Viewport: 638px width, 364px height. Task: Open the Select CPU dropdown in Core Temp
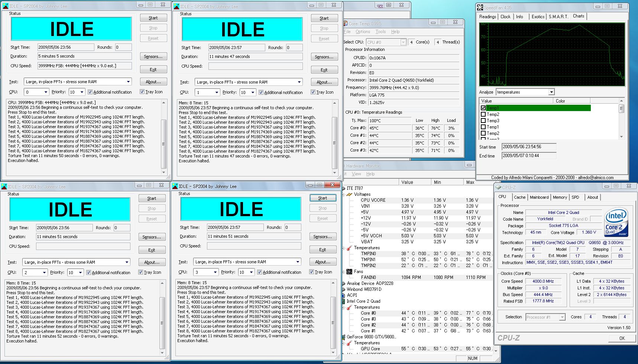[403, 42]
